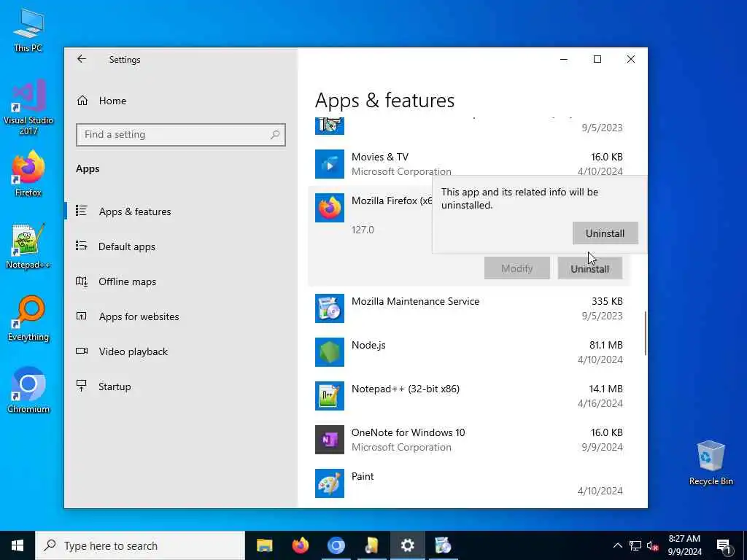Click the Type here to search box
Viewport: 747px width, 560px height.
coord(140,545)
